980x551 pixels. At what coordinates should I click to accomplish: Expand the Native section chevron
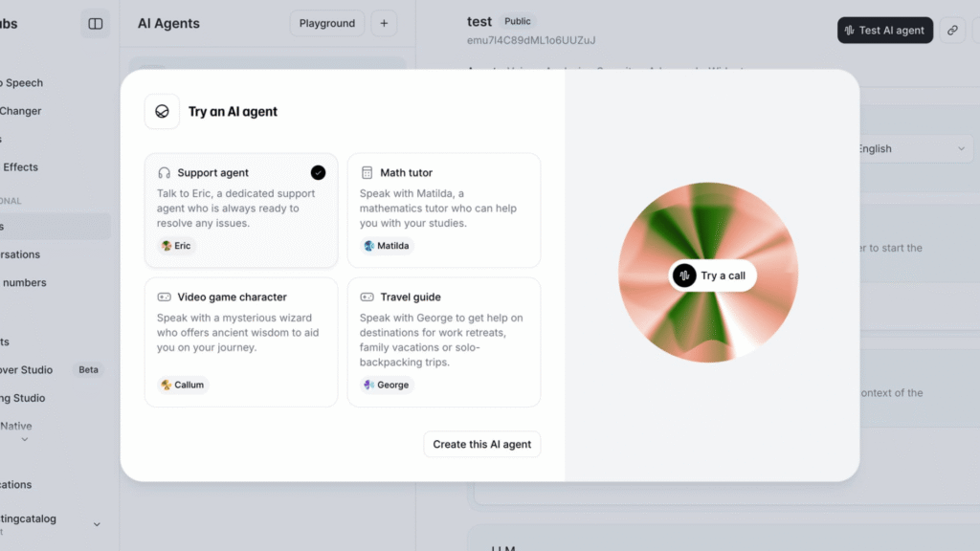click(24, 440)
